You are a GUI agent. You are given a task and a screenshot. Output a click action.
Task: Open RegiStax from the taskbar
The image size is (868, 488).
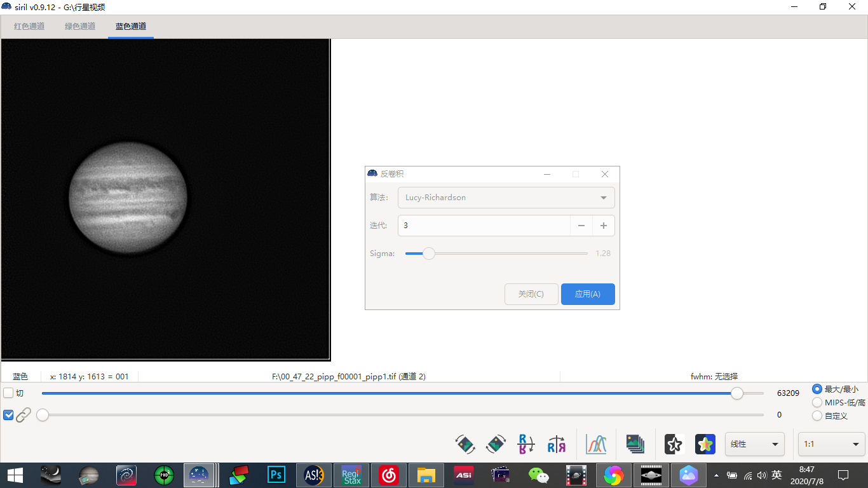[351, 475]
